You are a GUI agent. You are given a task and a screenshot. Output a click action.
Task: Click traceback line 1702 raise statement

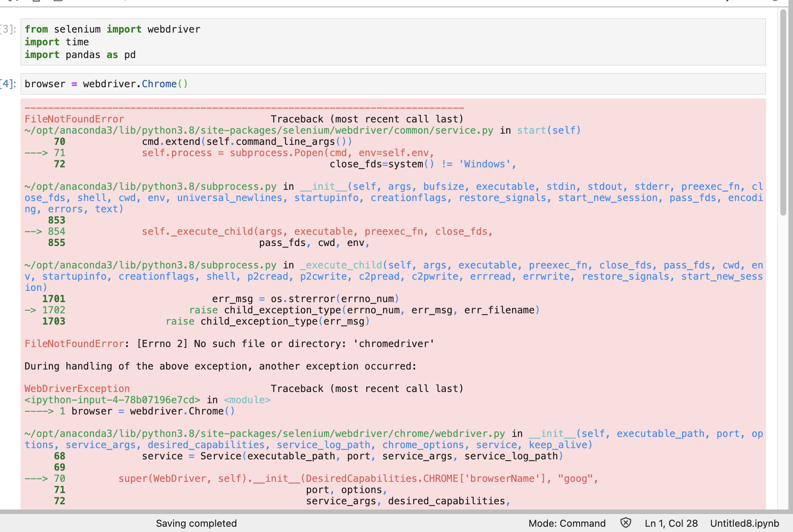[x=363, y=310]
